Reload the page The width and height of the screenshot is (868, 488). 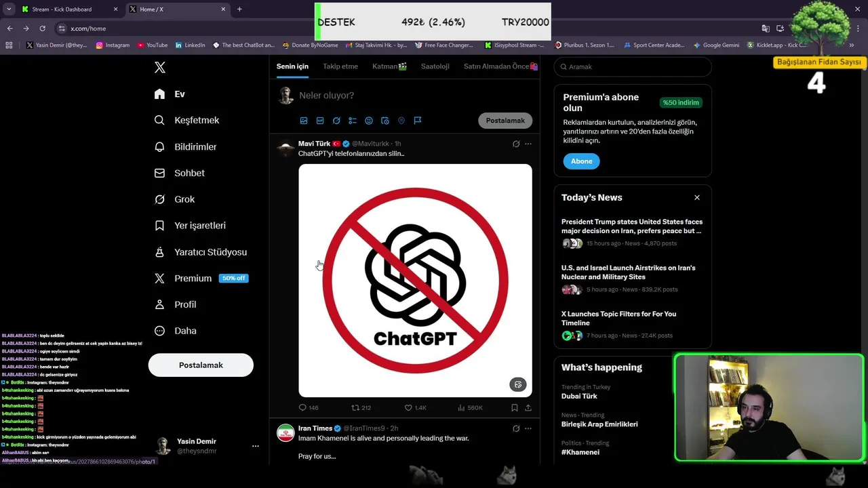point(42,28)
